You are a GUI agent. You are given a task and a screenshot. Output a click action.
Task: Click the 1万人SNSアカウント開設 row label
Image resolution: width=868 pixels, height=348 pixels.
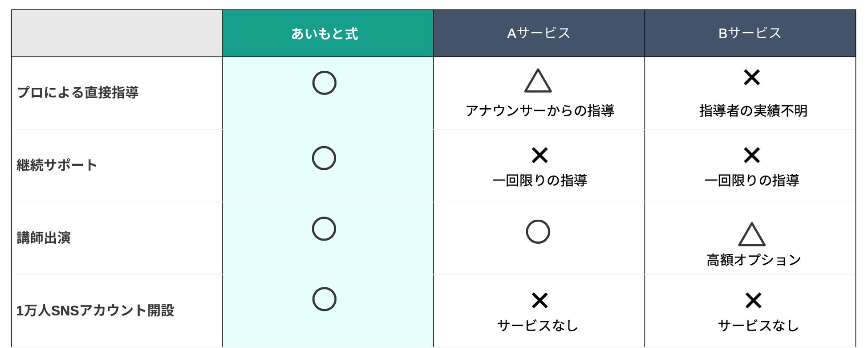pyautogui.click(x=95, y=311)
